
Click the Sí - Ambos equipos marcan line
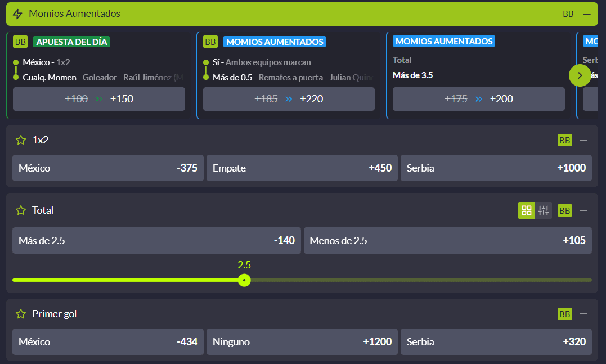[x=262, y=62]
